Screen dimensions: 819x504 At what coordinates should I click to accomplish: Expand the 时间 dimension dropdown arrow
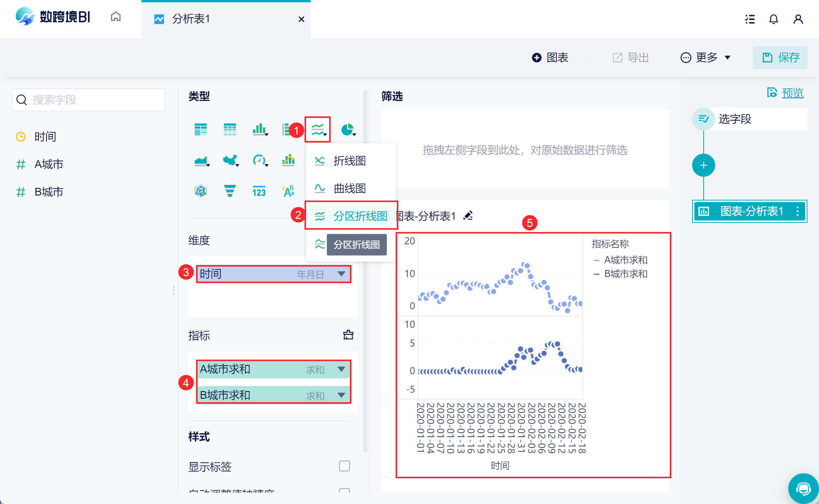[341, 274]
